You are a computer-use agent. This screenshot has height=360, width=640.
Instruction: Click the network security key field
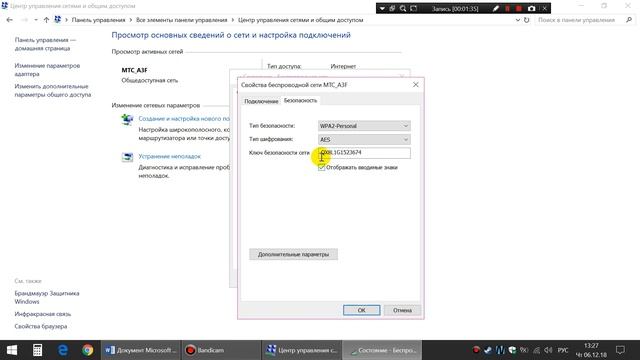[x=364, y=153]
